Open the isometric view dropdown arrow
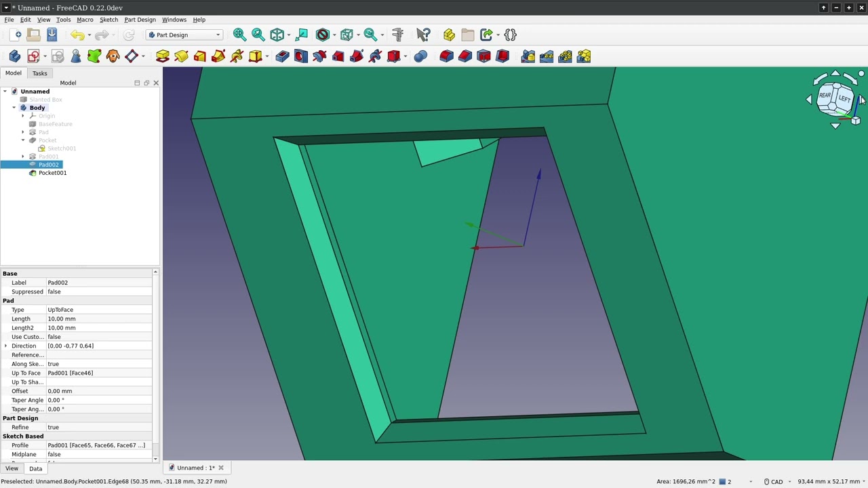 289,35
